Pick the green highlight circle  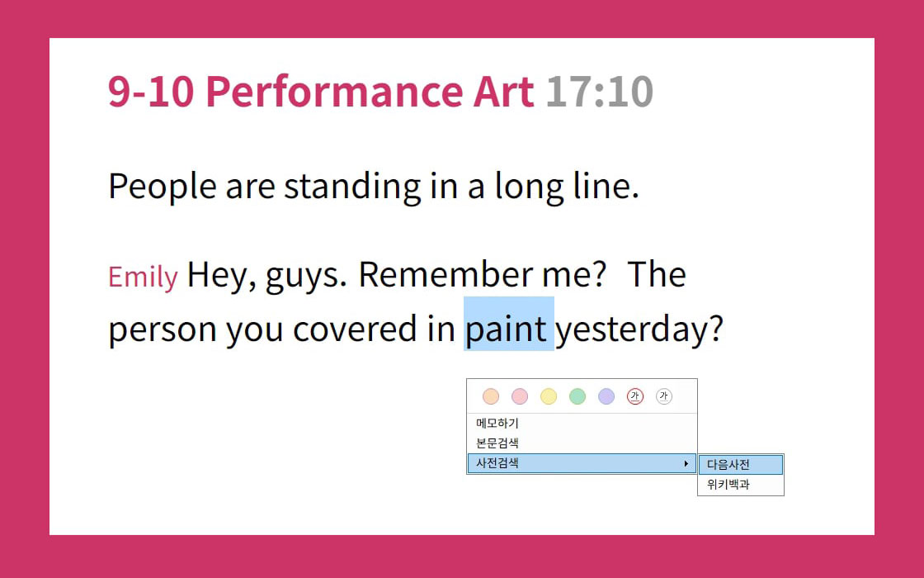tap(577, 396)
